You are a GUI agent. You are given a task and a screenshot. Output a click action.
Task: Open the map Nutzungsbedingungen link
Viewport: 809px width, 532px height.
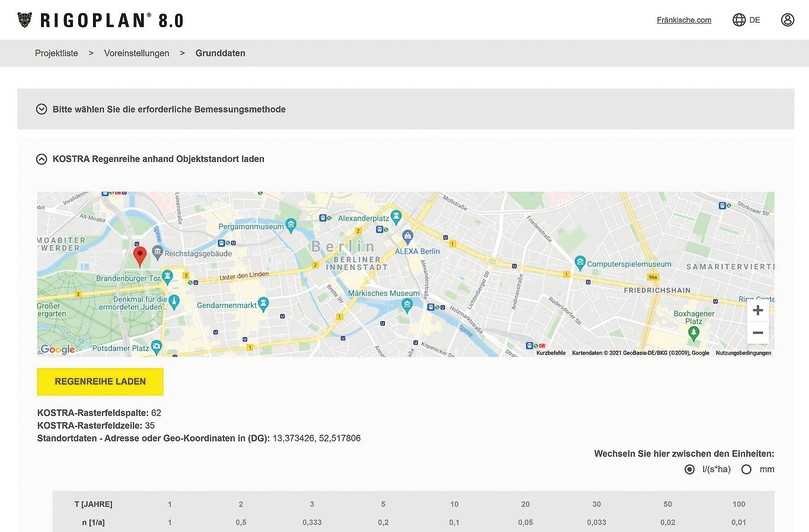pyautogui.click(x=743, y=353)
